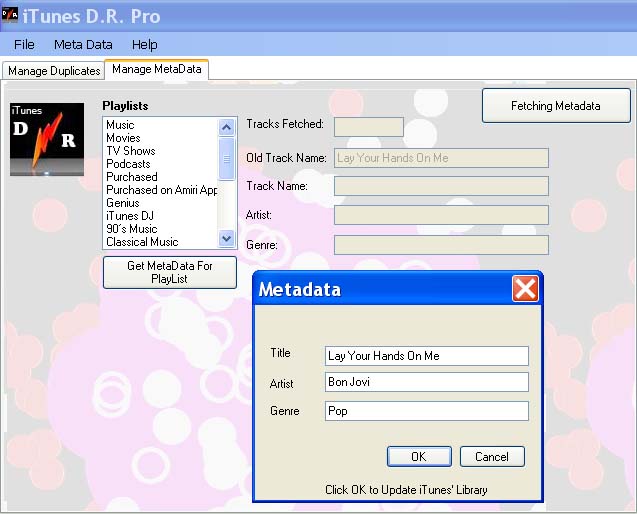This screenshot has height=514, width=637.
Task: Click the main Genre field
Action: (x=441, y=245)
